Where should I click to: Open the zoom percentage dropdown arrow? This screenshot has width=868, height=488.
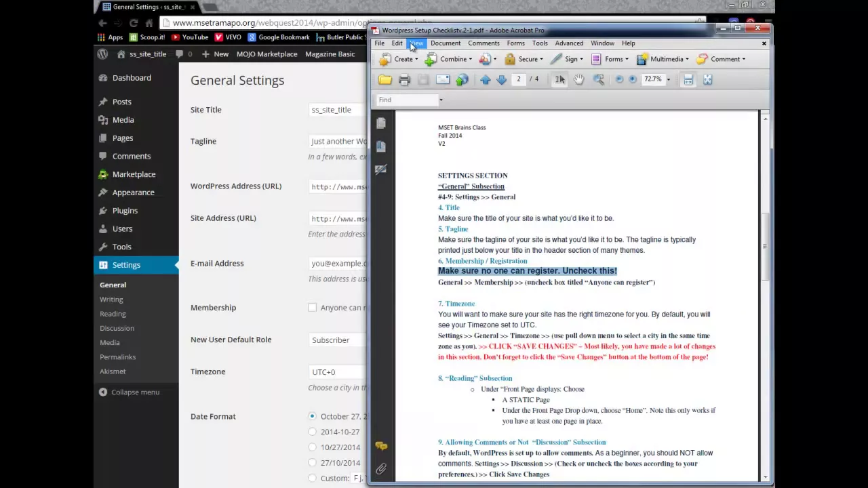point(668,80)
